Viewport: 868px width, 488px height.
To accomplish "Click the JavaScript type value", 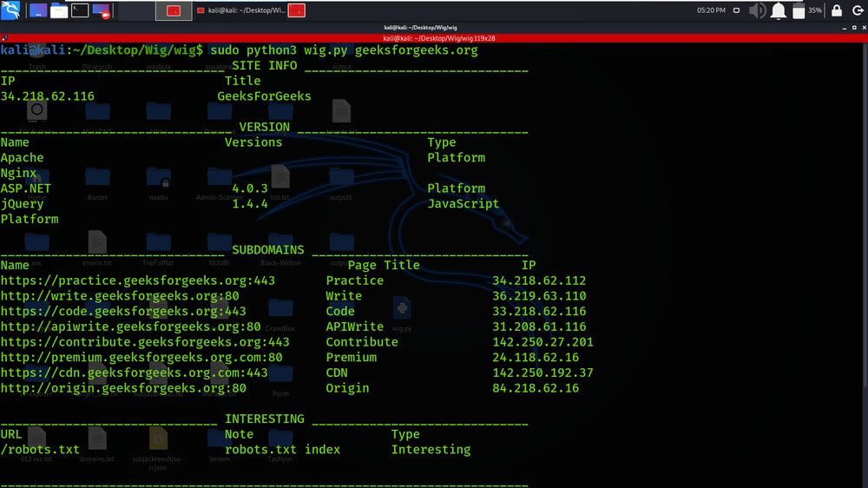I will tap(463, 204).
